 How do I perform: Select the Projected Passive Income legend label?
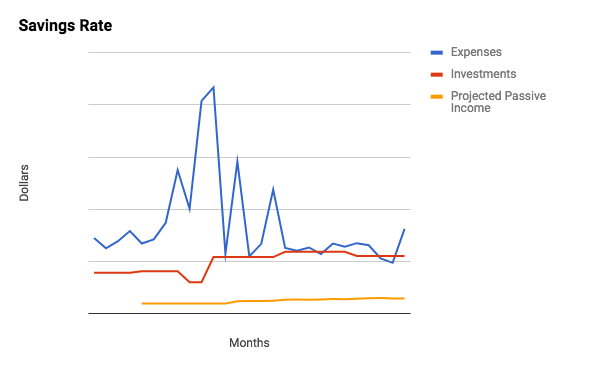[x=498, y=102]
